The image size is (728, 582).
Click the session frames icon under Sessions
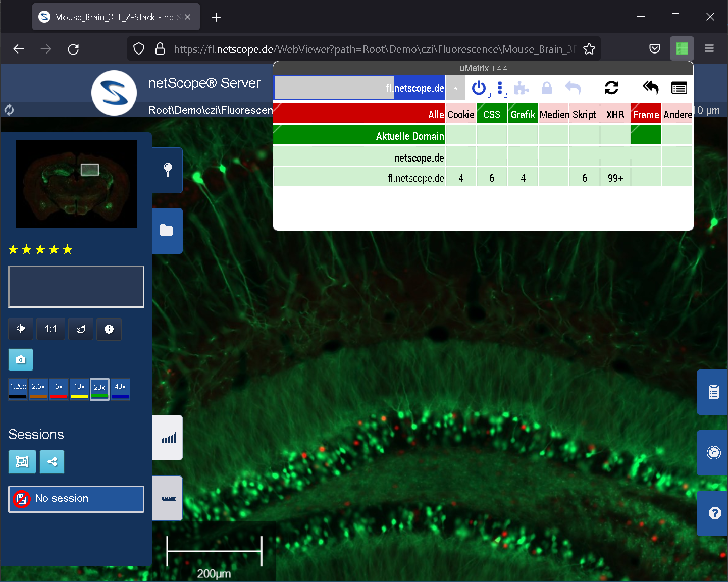22,462
